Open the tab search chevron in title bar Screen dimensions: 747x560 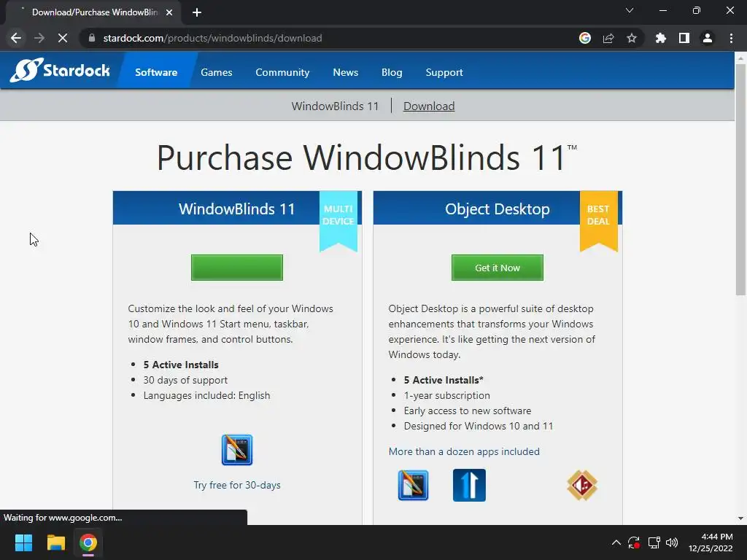pos(630,10)
